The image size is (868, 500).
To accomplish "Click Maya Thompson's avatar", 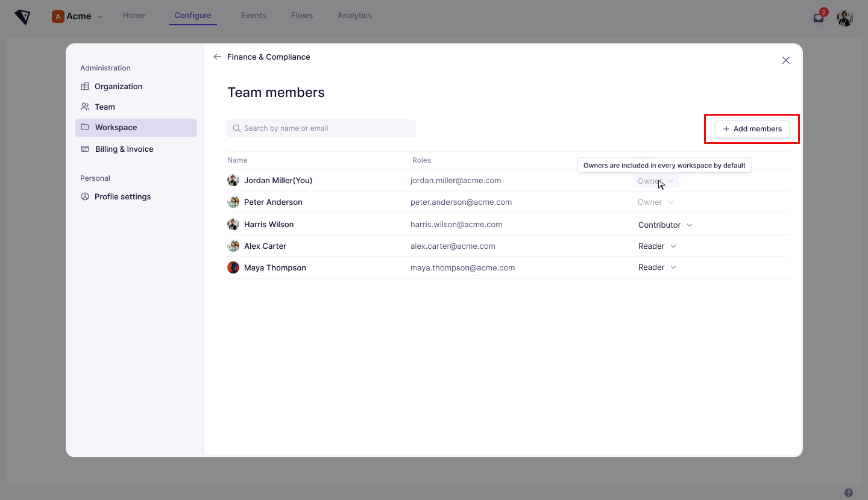I will [233, 267].
